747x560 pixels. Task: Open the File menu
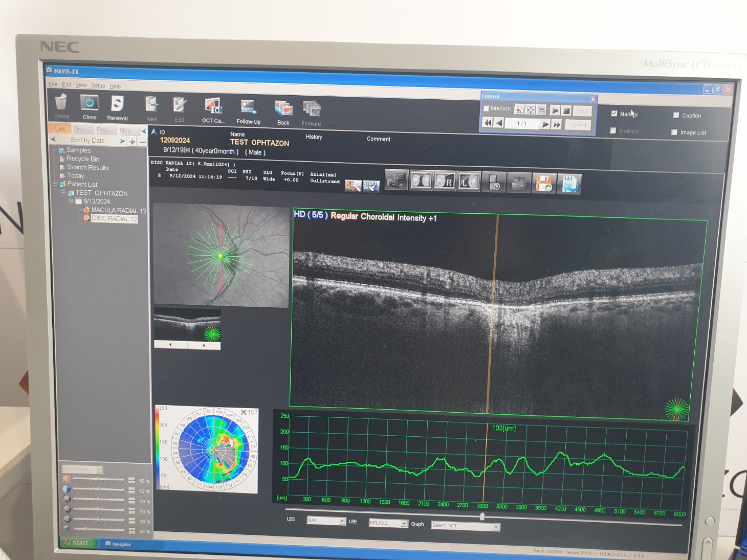click(x=53, y=84)
